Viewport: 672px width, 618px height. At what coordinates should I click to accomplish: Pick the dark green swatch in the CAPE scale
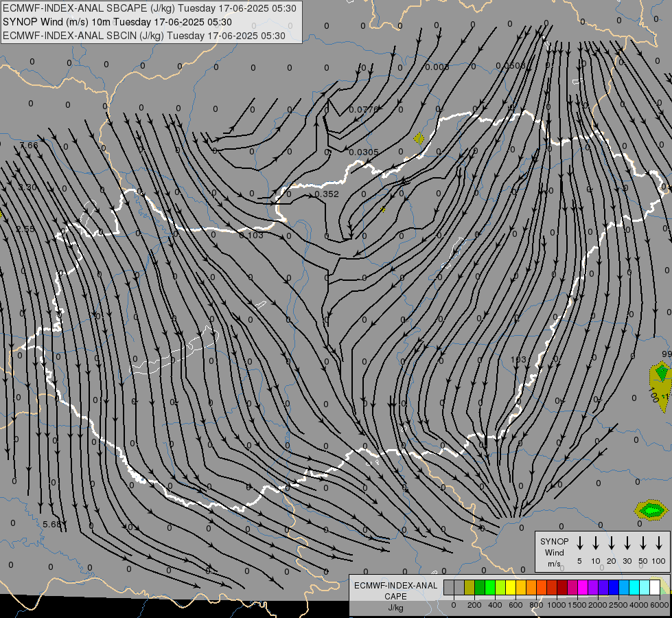[x=480, y=587]
